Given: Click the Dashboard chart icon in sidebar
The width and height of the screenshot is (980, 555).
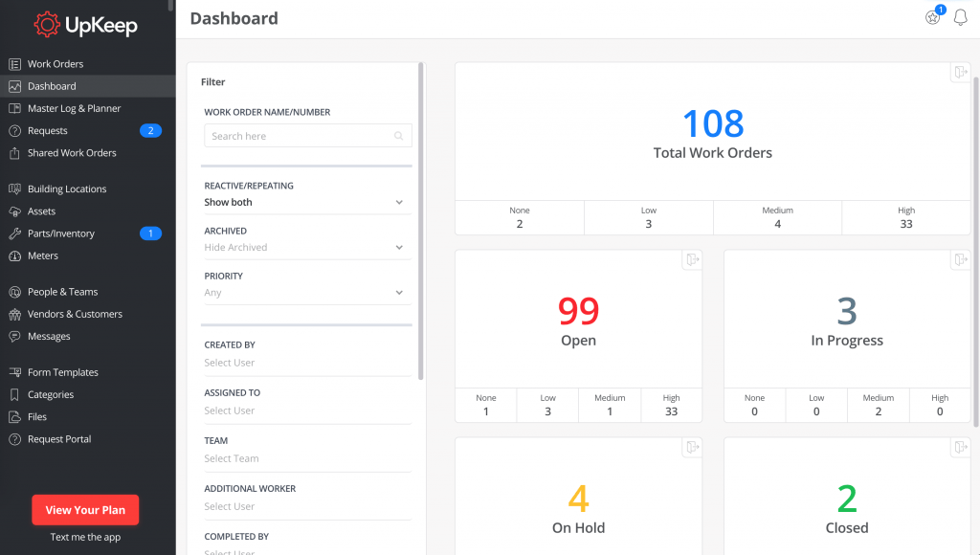Looking at the screenshot, I should [14, 86].
